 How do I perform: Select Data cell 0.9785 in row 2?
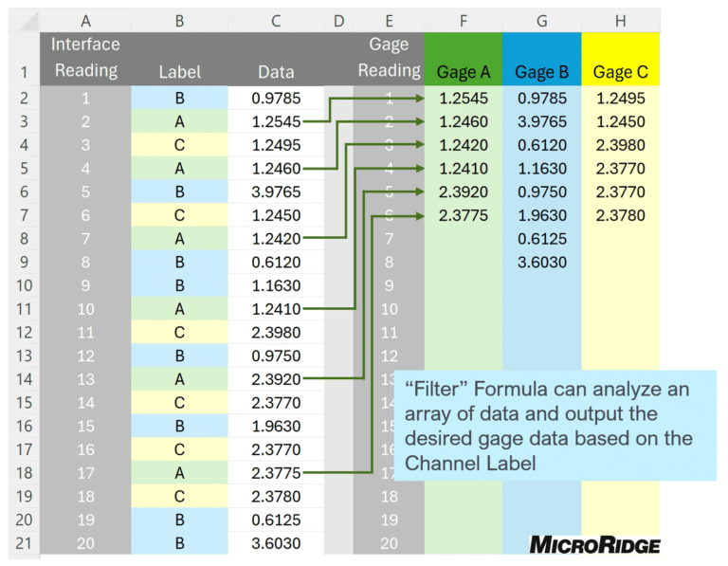point(276,99)
